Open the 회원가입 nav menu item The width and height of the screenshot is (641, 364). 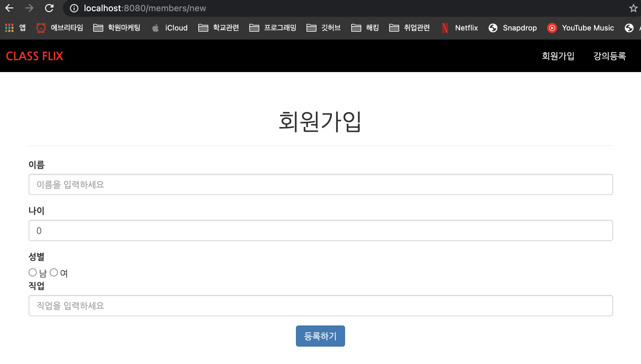point(558,56)
